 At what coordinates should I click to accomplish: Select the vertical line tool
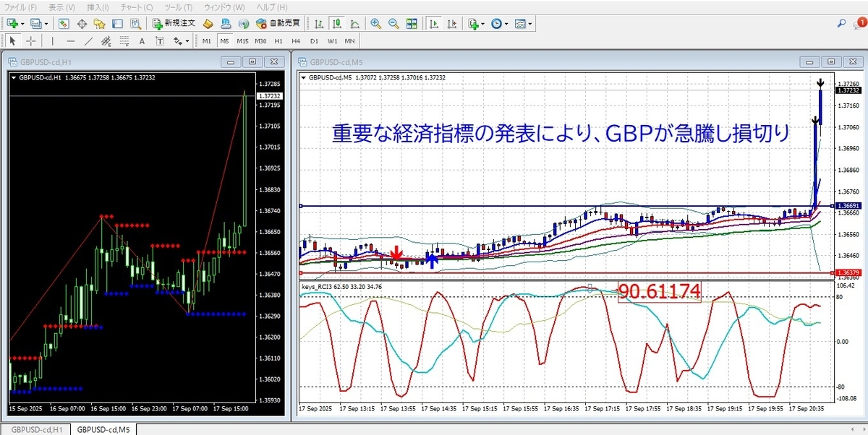click(53, 41)
